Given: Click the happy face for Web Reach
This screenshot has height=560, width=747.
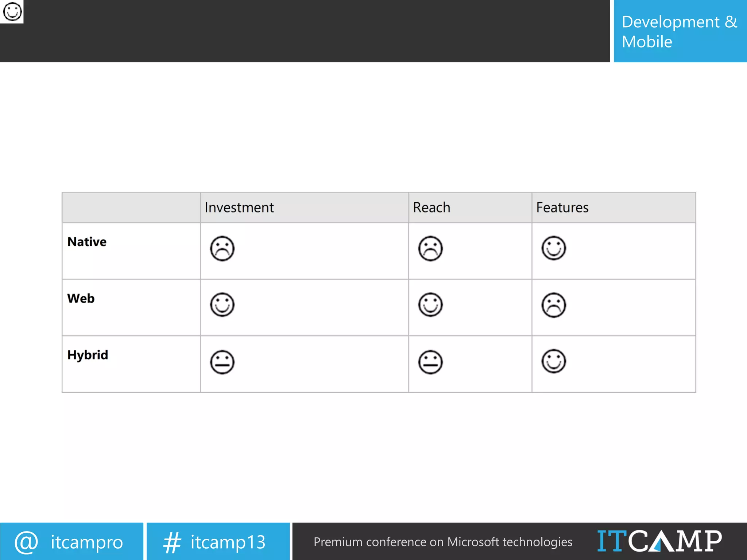Looking at the screenshot, I should 430,304.
